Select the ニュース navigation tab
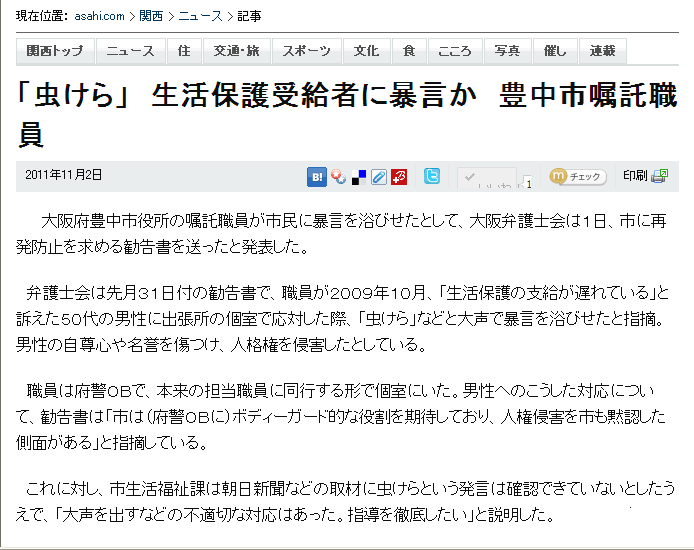Viewport: 694px width, 550px height. point(131,51)
